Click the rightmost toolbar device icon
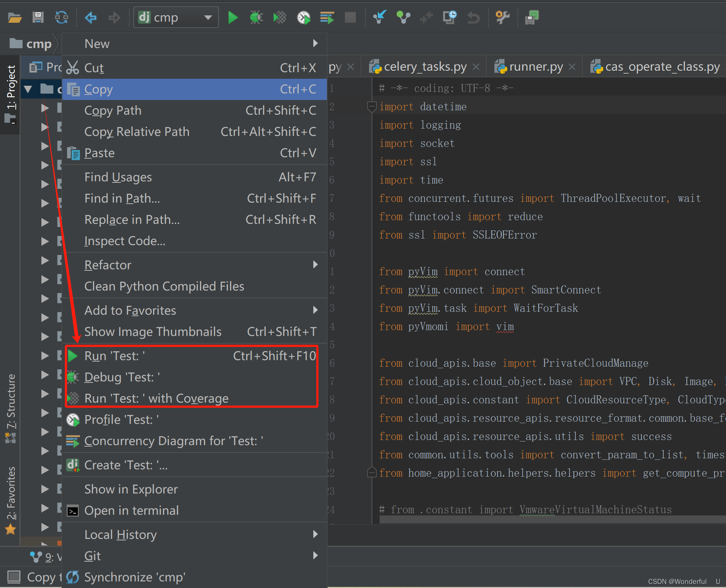Viewport: 726px width, 588px height. click(532, 17)
